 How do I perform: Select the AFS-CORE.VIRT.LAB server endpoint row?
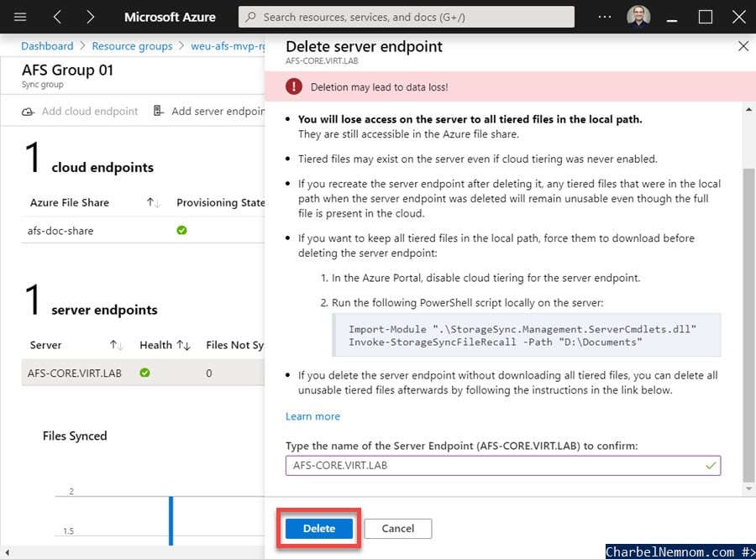tap(143, 373)
